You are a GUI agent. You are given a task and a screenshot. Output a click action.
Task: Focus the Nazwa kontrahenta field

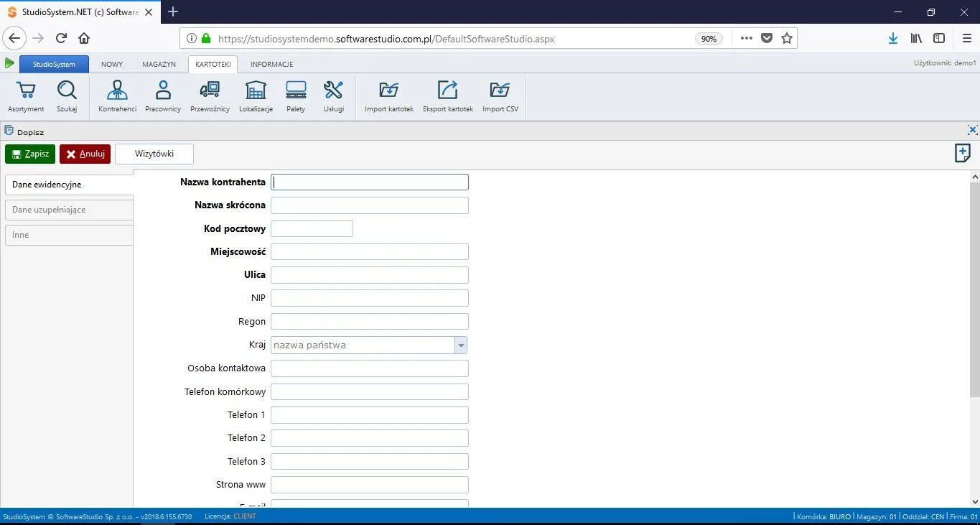(370, 182)
